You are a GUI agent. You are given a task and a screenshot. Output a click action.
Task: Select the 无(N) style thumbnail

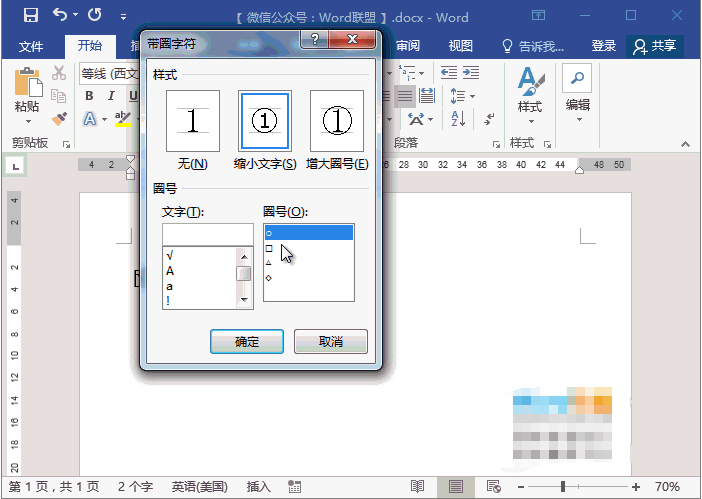point(193,121)
